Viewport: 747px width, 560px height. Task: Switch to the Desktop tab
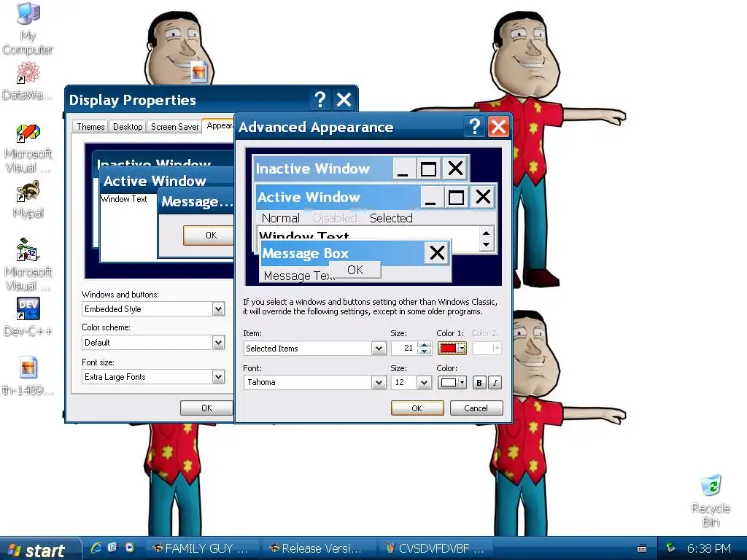[128, 127]
